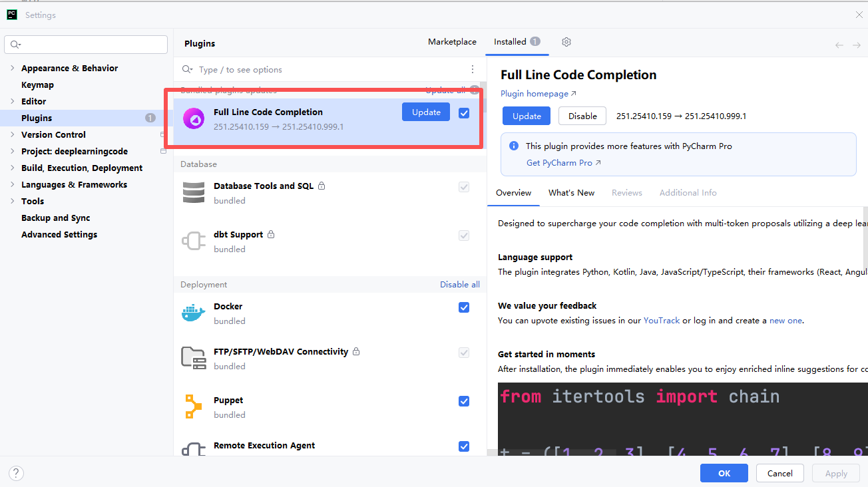The width and height of the screenshot is (868, 487).
Task: Click the back navigation arrow
Action: 839,45
